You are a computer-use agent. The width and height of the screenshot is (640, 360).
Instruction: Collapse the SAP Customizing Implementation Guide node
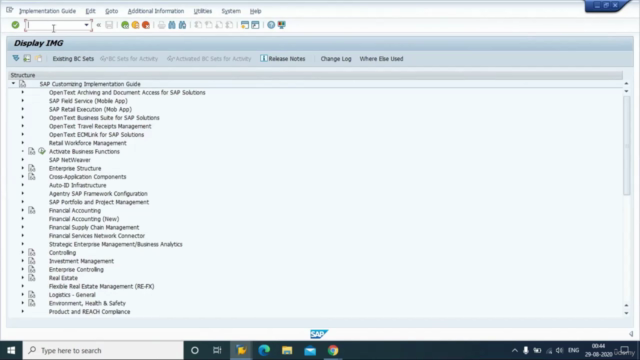click(13, 84)
